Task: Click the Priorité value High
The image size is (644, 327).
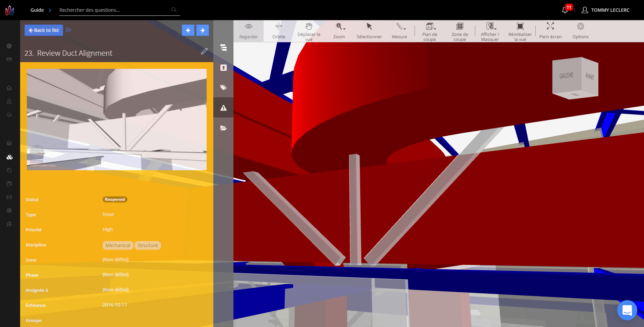Action: (108, 229)
